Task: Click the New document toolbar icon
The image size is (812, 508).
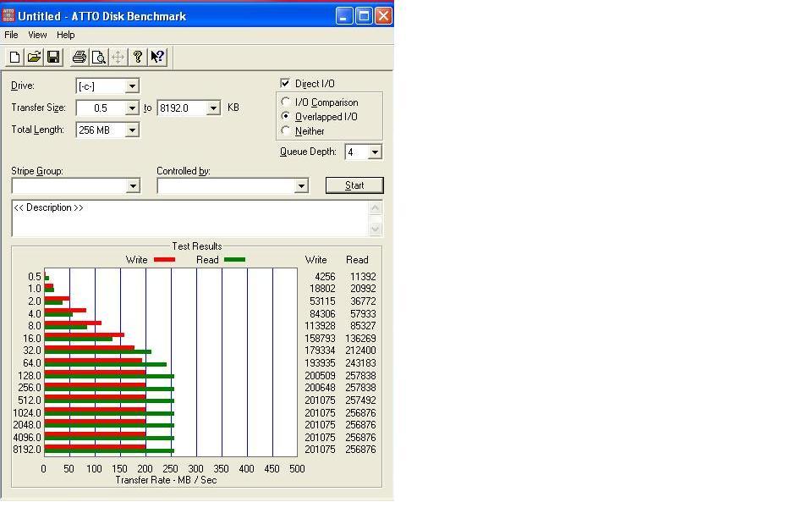Action: point(14,57)
